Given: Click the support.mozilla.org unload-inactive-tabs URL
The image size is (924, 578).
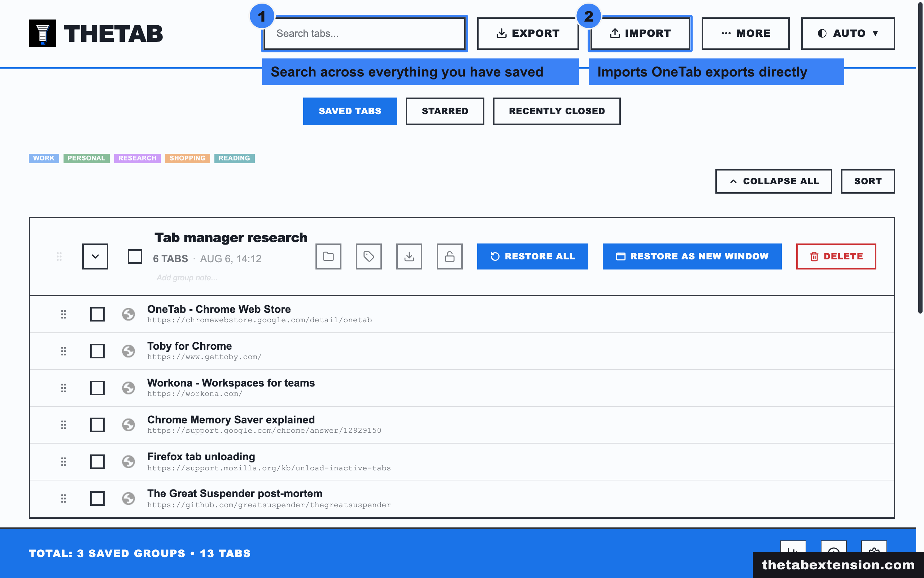Looking at the screenshot, I should 269,468.
